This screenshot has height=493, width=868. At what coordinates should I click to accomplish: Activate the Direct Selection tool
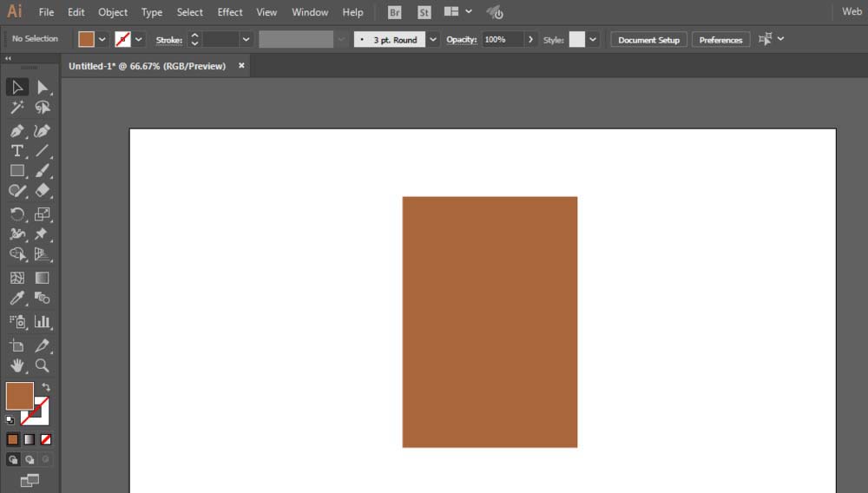42,87
